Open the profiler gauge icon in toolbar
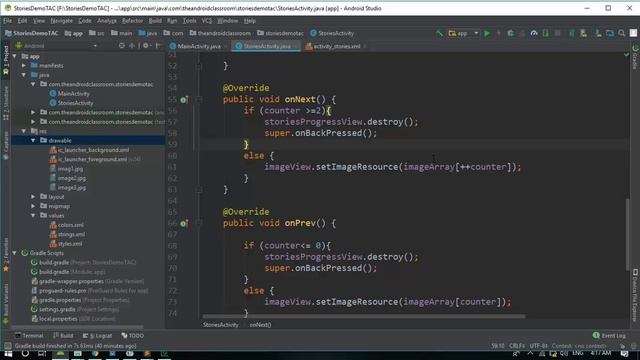 click(534, 33)
